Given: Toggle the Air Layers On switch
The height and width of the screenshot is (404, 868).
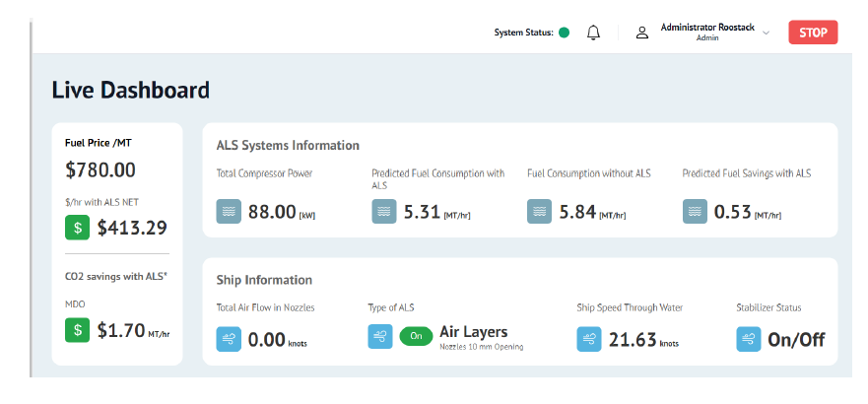Looking at the screenshot, I should [415, 336].
